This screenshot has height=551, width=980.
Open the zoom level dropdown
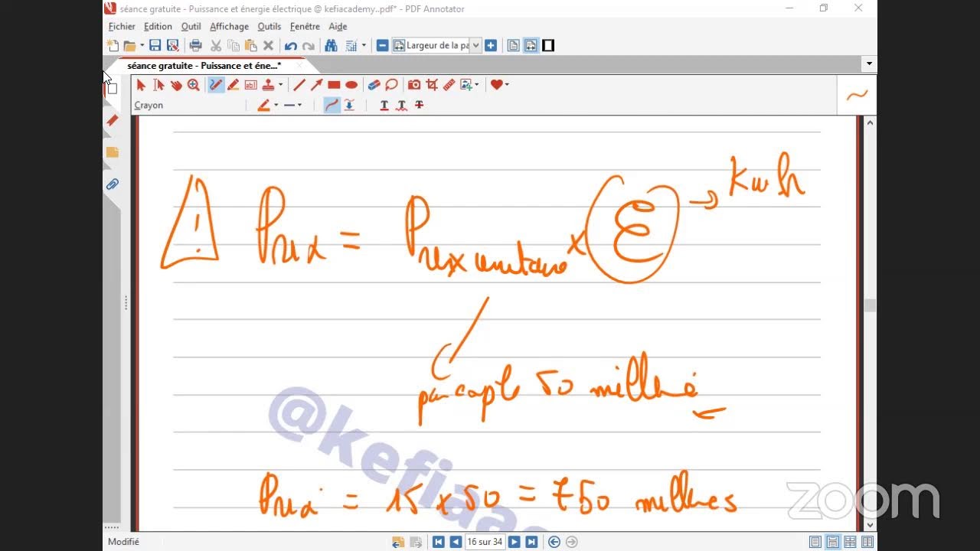pos(475,46)
